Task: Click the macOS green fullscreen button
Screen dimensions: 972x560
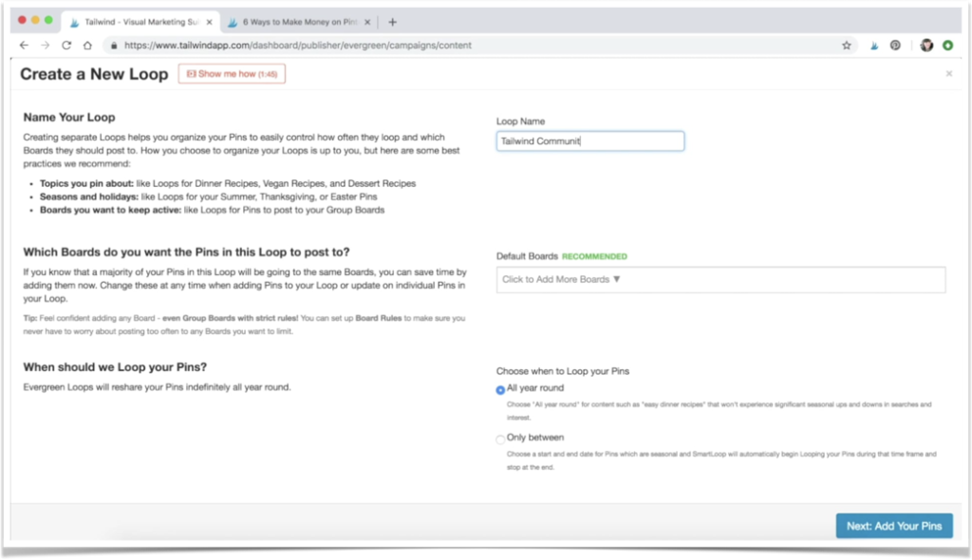Action: [x=48, y=20]
